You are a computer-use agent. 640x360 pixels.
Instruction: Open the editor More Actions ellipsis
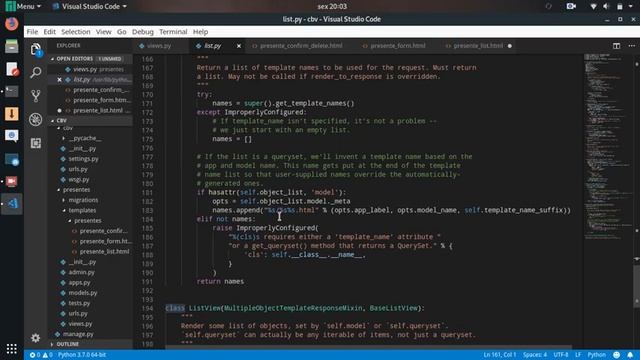pyautogui.click(x=631, y=46)
